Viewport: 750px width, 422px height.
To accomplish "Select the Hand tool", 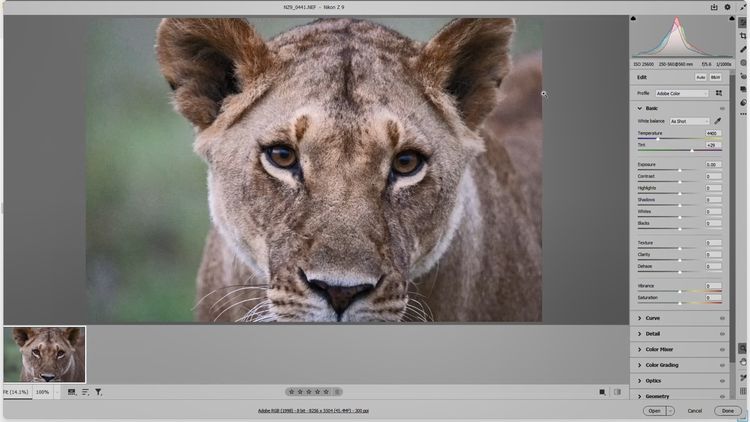I will tap(743, 362).
